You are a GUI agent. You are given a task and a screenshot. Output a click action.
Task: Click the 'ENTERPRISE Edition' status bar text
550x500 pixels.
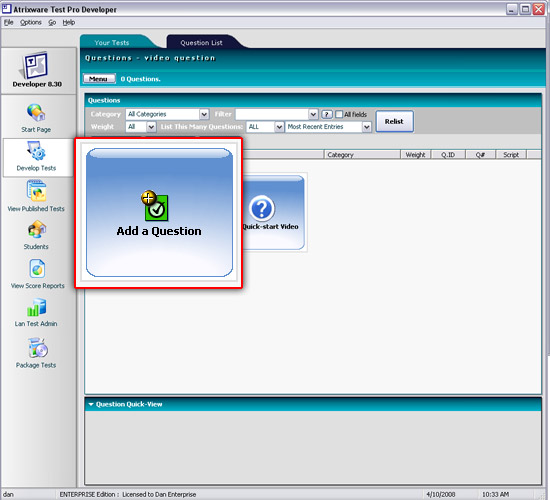pos(87,494)
